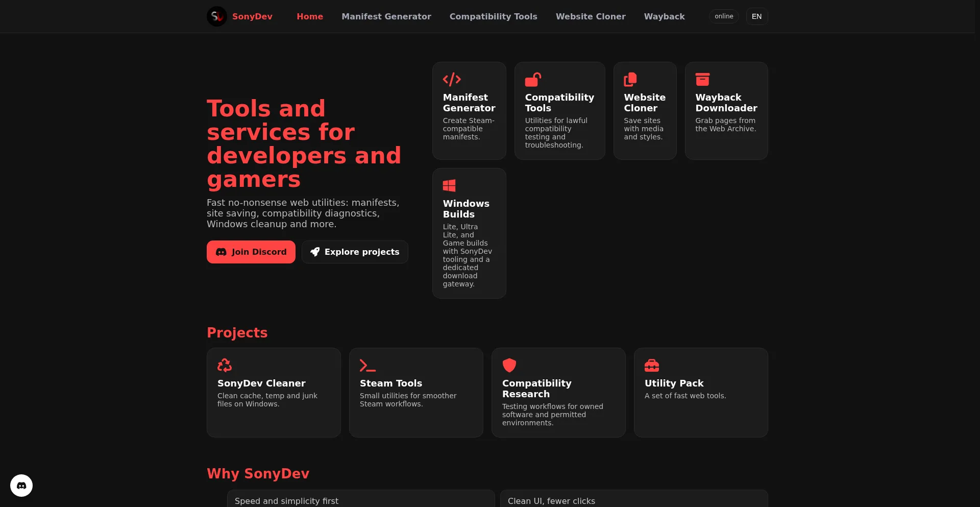Click 'Small utilities for smoother Steam workflows.' text

click(408, 400)
